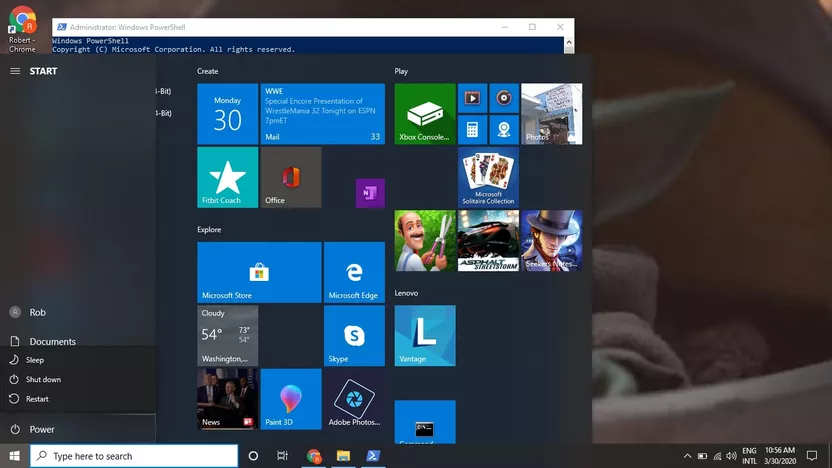The image size is (832, 468).
Task: Open the Photos tile
Action: [x=552, y=114]
